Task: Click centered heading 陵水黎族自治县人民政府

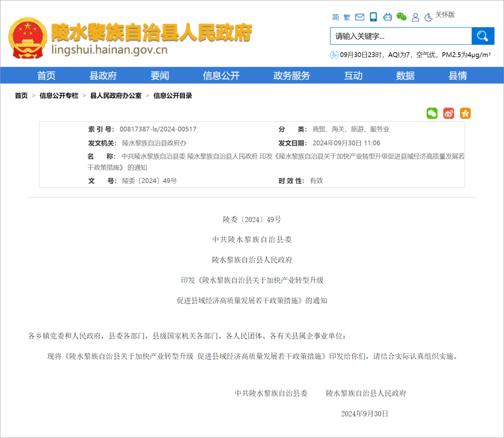Action: pyautogui.click(x=252, y=260)
